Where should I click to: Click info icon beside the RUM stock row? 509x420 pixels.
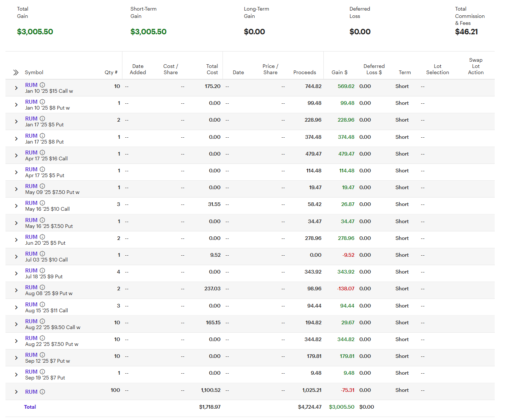click(x=42, y=392)
